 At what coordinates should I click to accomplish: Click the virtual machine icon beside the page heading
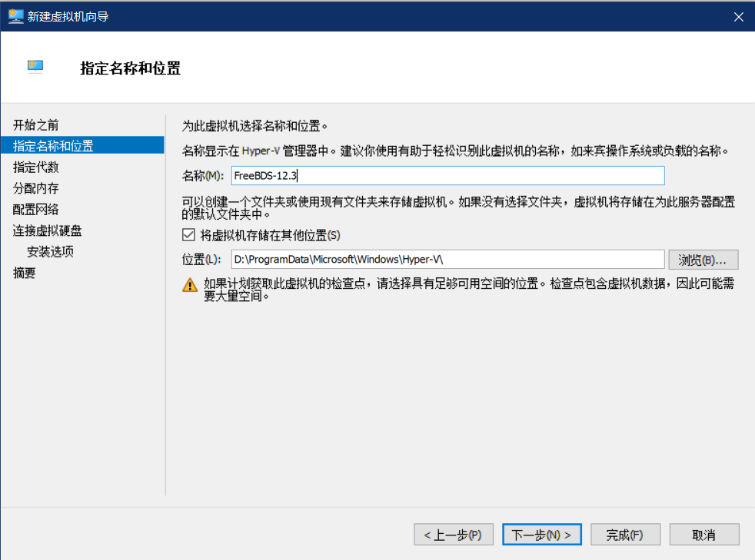click(x=35, y=66)
